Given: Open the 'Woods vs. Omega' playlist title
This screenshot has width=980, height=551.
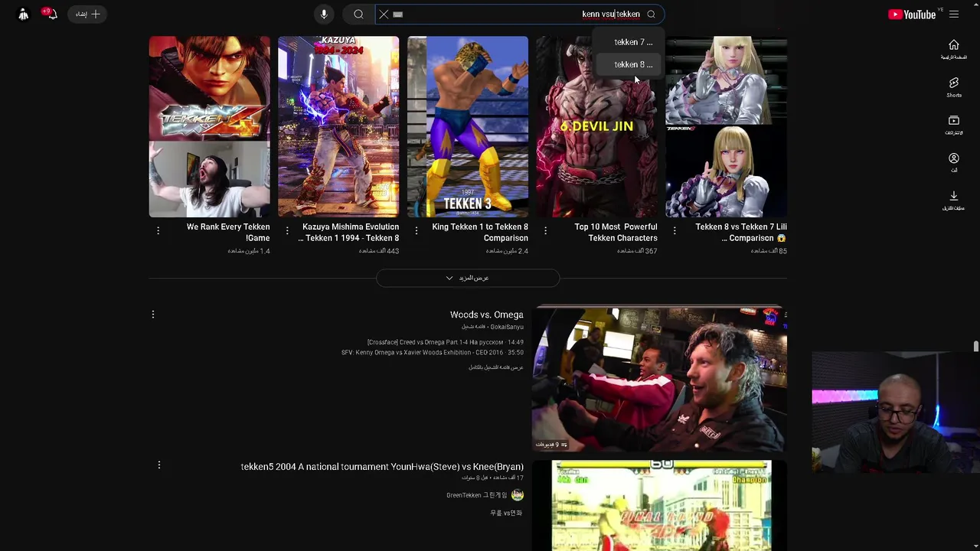Looking at the screenshot, I should (487, 315).
